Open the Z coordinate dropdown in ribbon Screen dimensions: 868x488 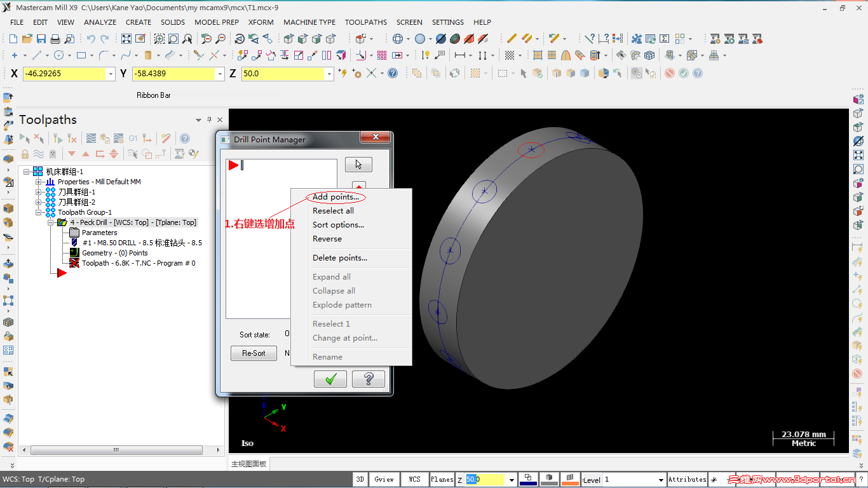point(329,74)
